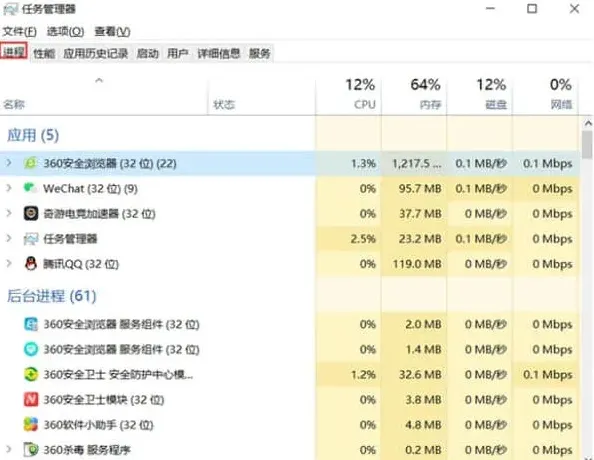594x460 pixels.
Task: Toggle sort order using the caret above 名称
Action: tap(99, 80)
